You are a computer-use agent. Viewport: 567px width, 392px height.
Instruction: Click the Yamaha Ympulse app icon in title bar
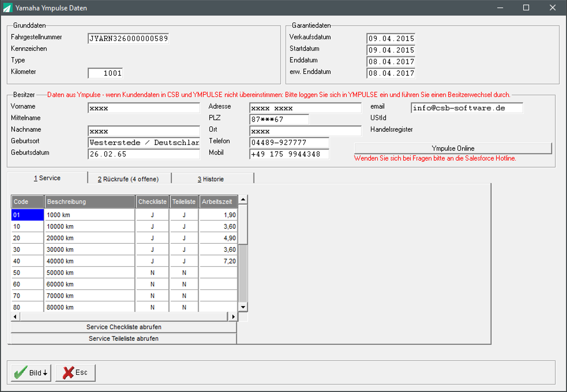(8, 8)
